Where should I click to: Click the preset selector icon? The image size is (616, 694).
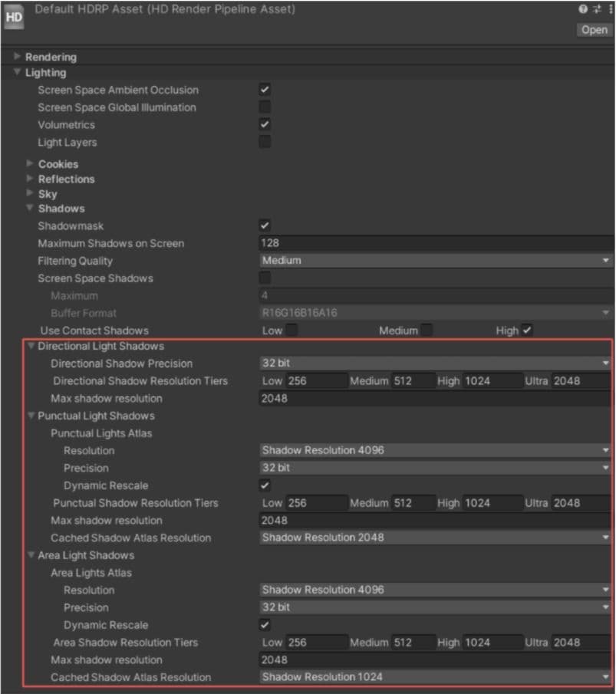point(597,9)
